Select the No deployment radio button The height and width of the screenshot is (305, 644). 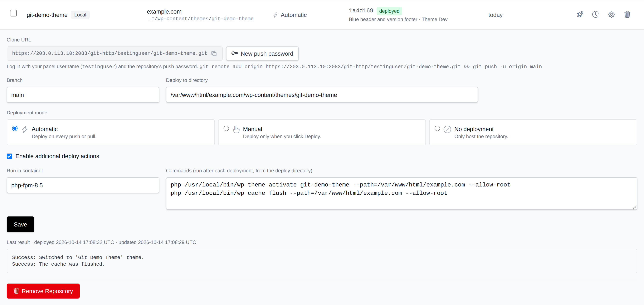tap(437, 128)
